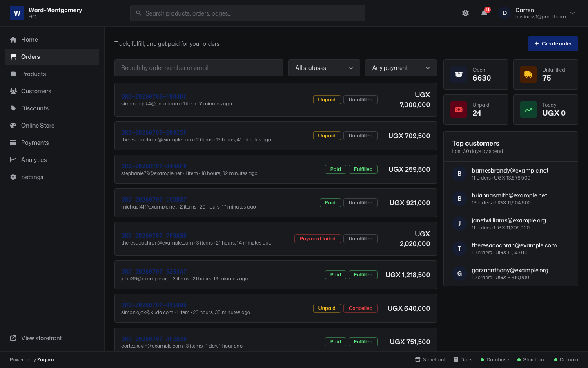Click the footer Storefront shop icon
The height and width of the screenshot is (368, 588).
[x=418, y=360]
